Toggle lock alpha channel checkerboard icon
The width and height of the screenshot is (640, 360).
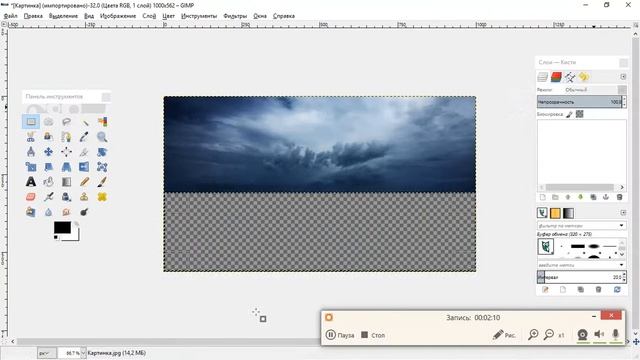pyautogui.click(x=580, y=114)
